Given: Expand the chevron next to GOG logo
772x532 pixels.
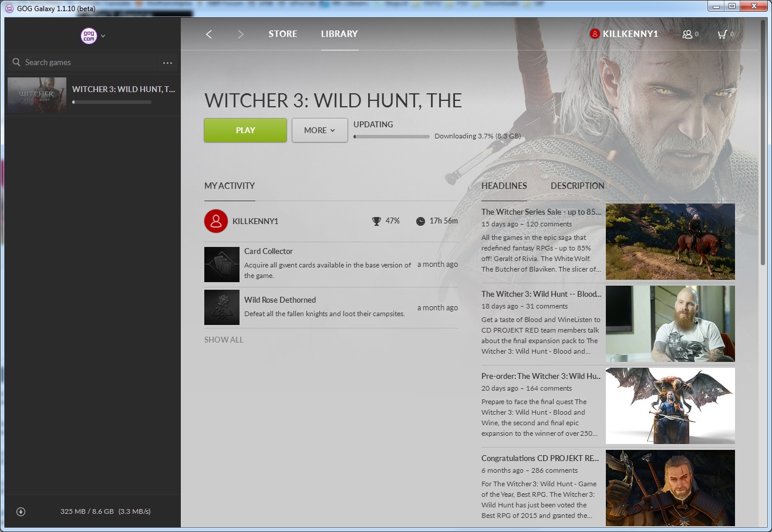Looking at the screenshot, I should 103,36.
